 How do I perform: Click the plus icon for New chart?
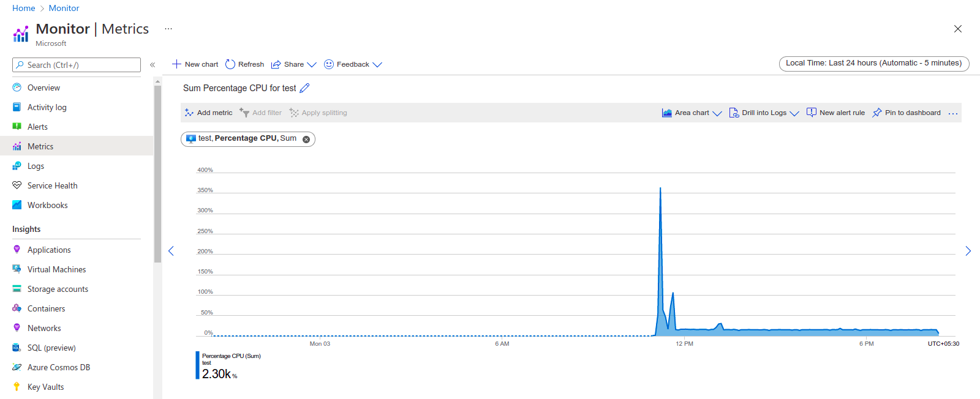click(176, 64)
